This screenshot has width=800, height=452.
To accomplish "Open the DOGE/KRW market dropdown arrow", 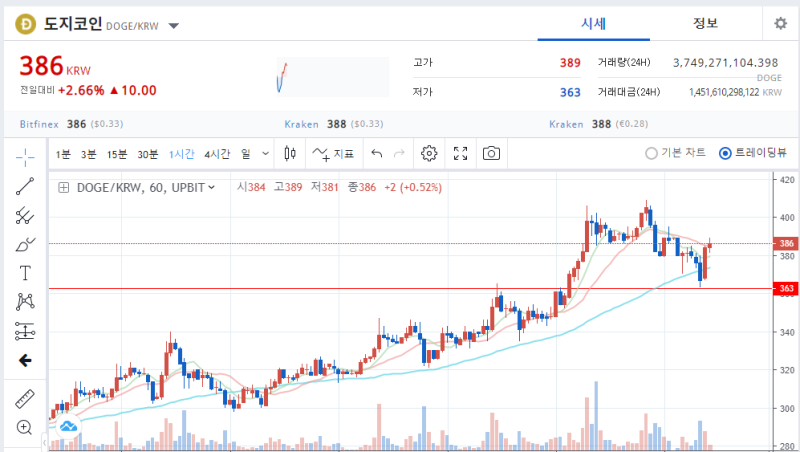I will [173, 26].
